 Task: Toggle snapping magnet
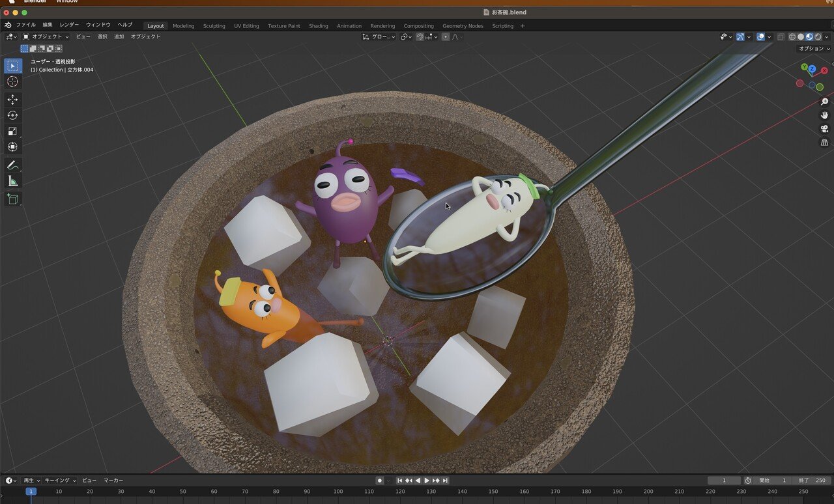420,36
